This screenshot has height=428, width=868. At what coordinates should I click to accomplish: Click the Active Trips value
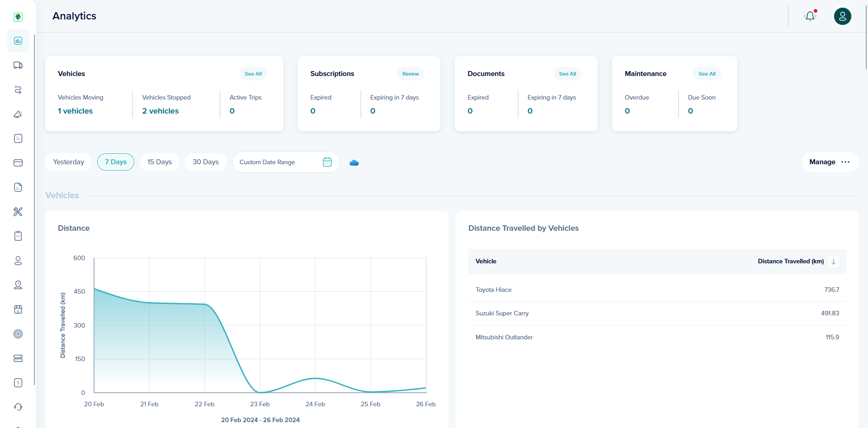tap(232, 111)
